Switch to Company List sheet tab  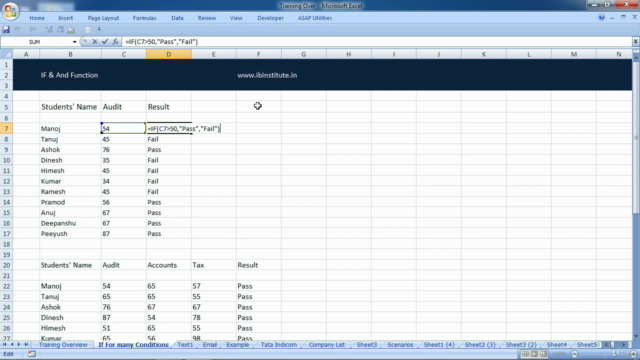click(327, 345)
